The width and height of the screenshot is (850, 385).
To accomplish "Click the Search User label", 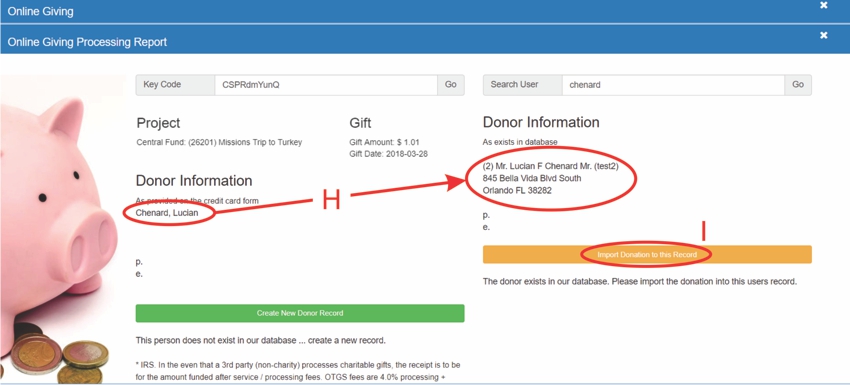I will click(x=523, y=85).
